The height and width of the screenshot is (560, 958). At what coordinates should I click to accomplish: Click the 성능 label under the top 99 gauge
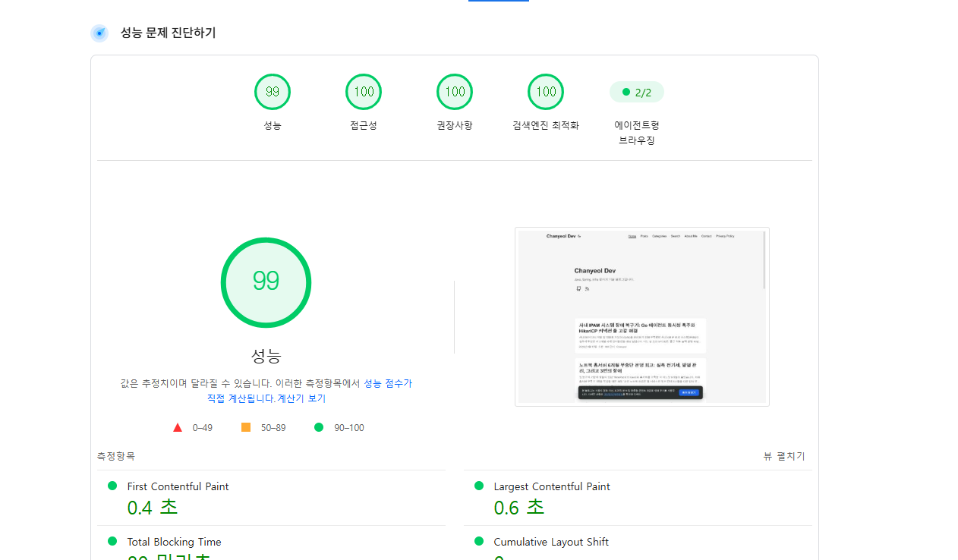click(x=273, y=125)
